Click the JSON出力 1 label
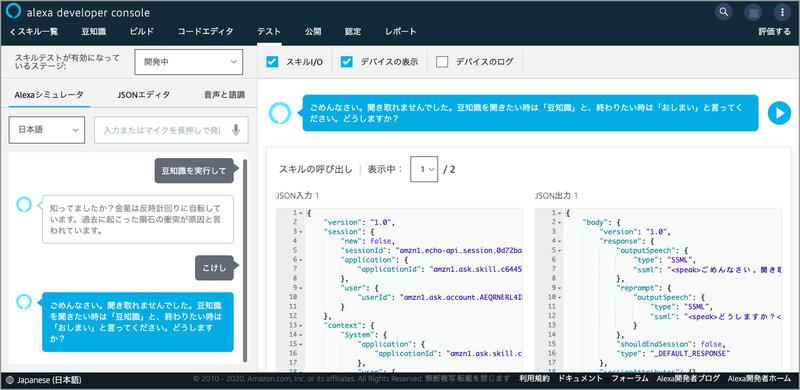The height and width of the screenshot is (390, 800). coord(557,196)
